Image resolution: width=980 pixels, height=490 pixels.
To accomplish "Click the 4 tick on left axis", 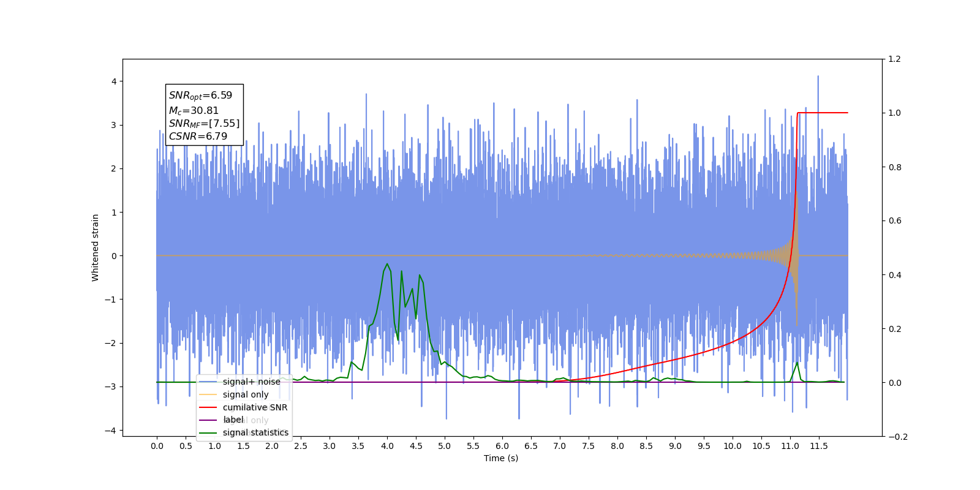I will coord(114,81).
